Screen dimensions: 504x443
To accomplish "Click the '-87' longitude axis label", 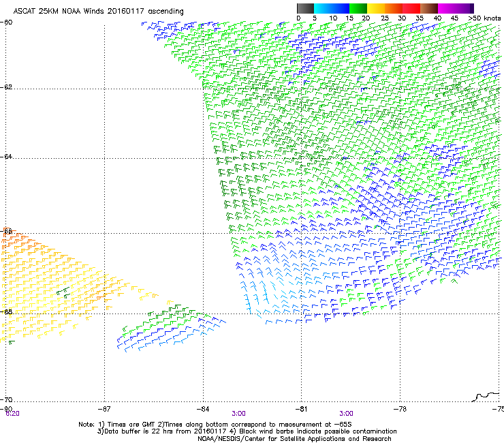I will pyautogui.click(x=104, y=408).
